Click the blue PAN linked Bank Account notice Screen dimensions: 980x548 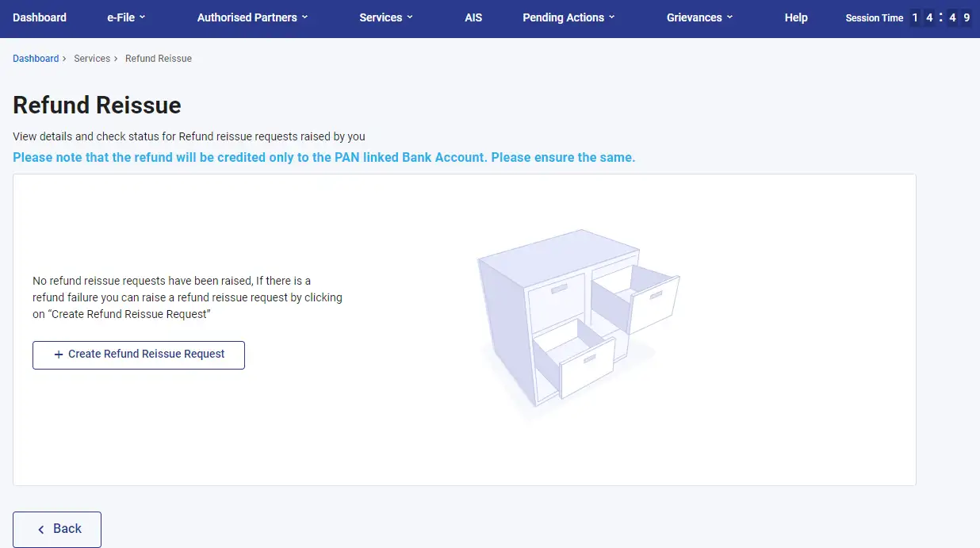pos(324,157)
